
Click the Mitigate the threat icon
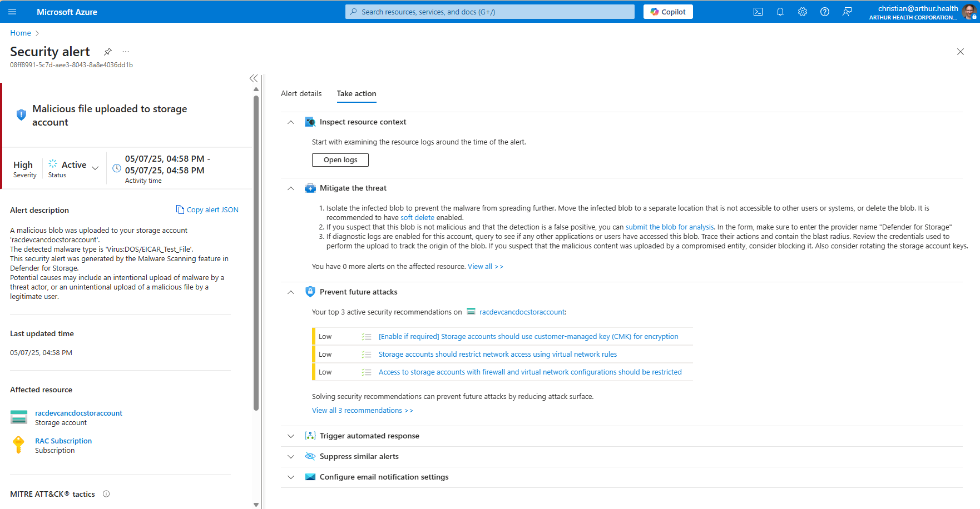tap(310, 188)
